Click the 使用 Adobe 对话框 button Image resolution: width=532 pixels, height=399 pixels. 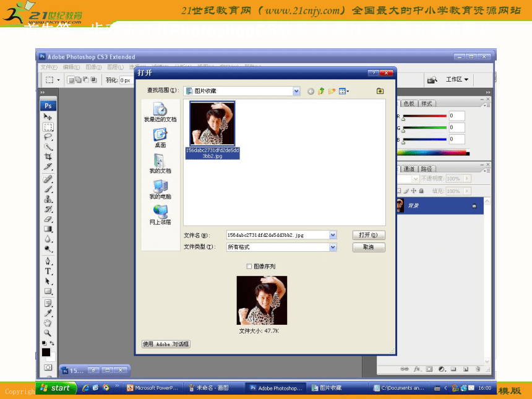(x=166, y=344)
